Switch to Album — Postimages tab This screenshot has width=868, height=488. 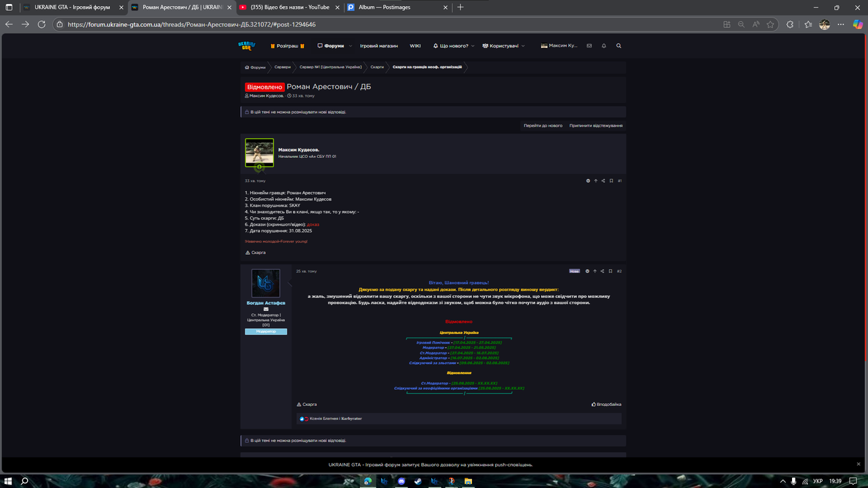396,7
